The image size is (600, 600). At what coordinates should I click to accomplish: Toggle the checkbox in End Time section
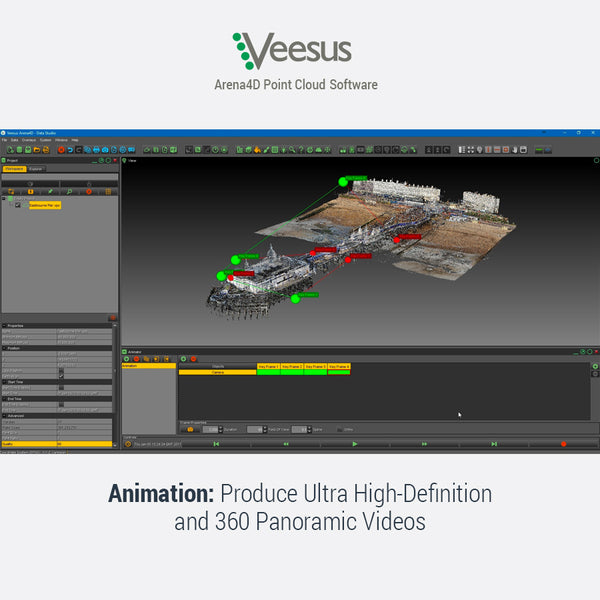tap(60, 404)
